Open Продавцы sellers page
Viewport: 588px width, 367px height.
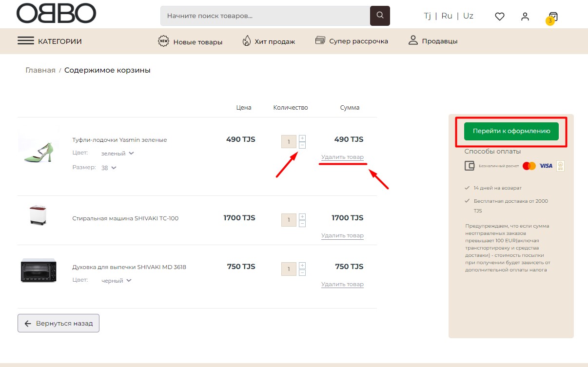(433, 41)
